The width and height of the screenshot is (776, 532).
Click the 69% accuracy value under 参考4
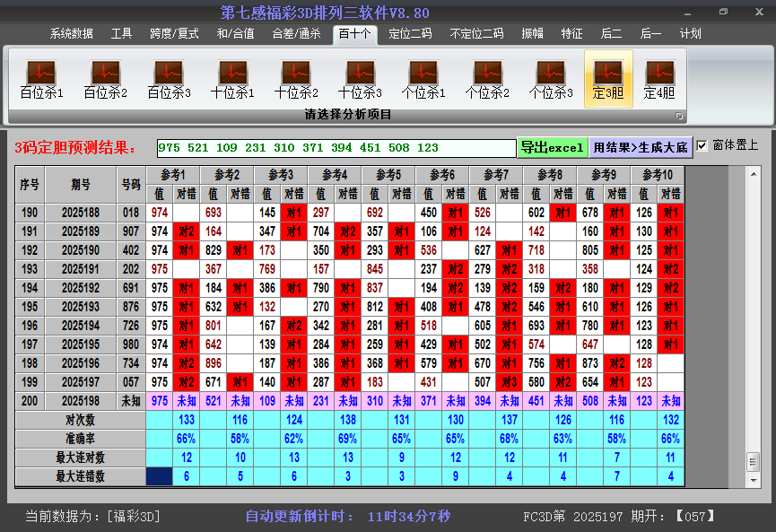point(348,439)
